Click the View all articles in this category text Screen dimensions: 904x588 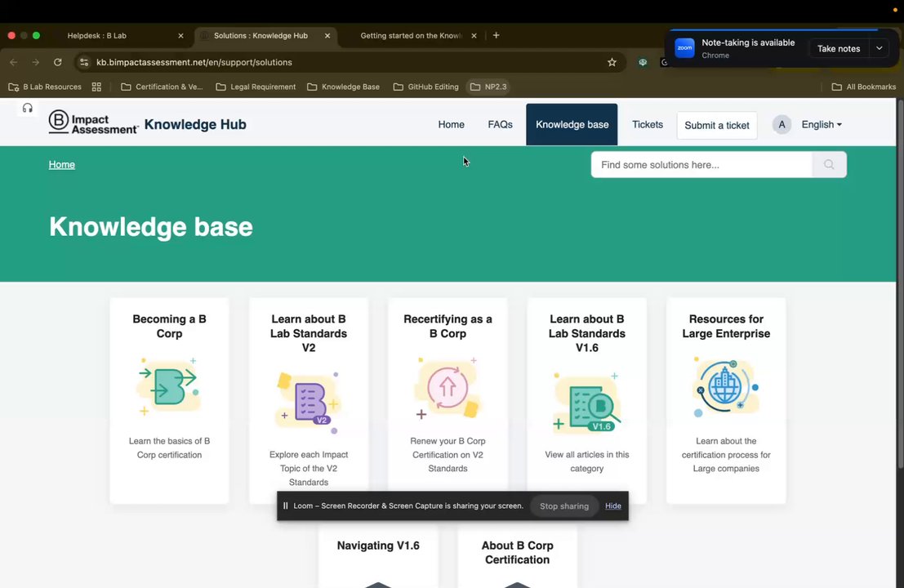587,461
